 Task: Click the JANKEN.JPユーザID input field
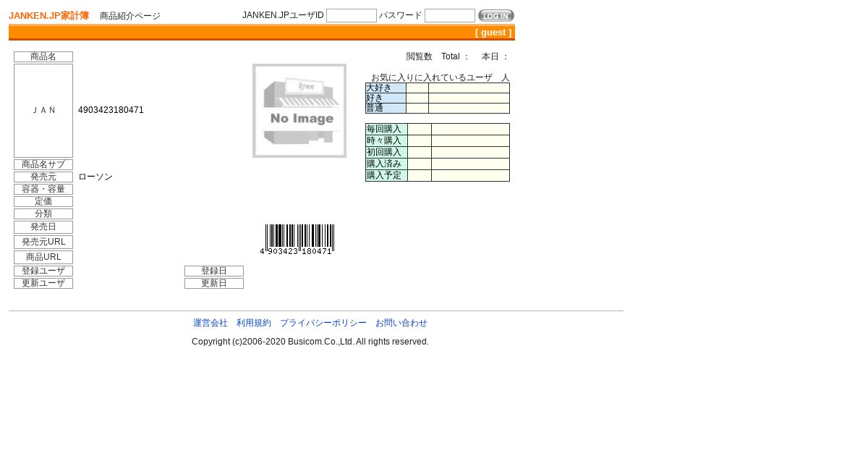352,16
